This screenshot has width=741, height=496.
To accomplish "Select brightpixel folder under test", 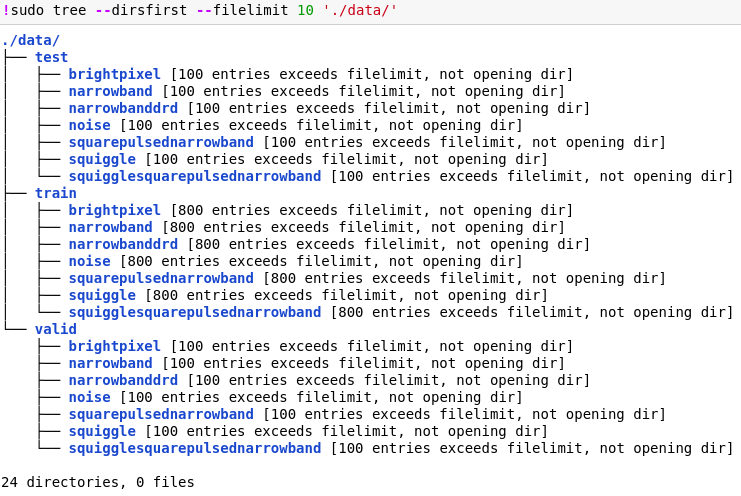I will tap(114, 75).
